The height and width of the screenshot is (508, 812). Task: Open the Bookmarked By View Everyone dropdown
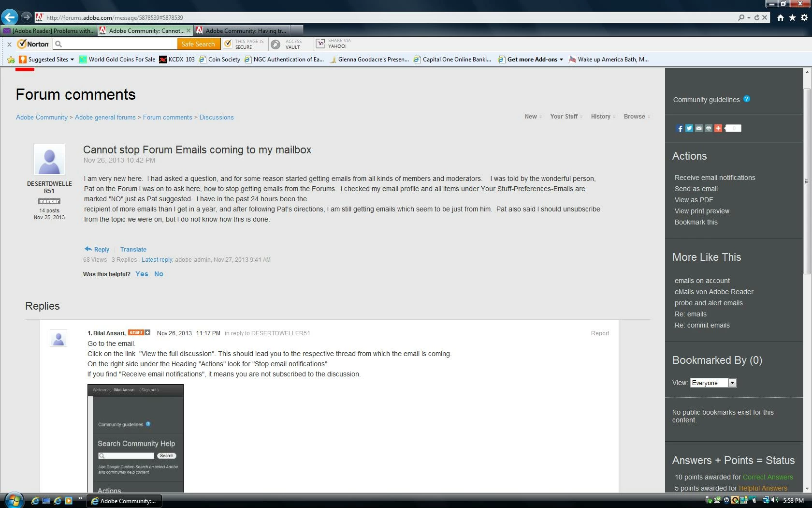click(x=713, y=383)
